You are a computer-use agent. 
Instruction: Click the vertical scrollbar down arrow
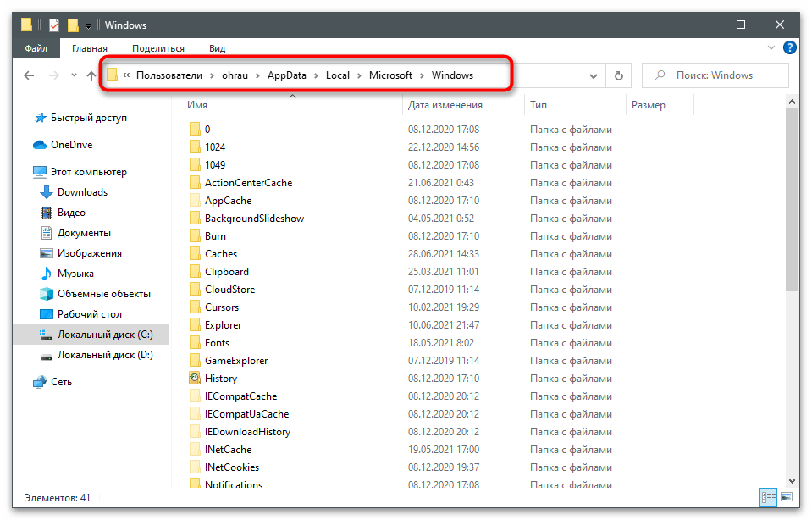[792, 481]
